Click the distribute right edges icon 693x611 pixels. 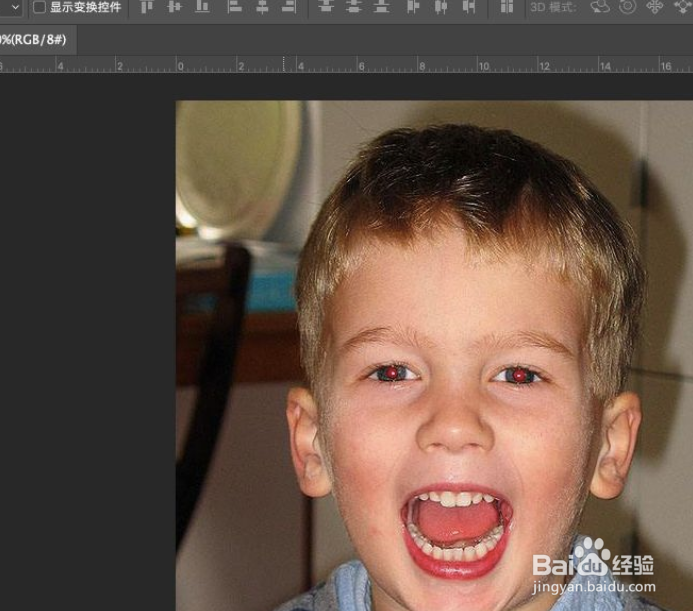(468, 6)
